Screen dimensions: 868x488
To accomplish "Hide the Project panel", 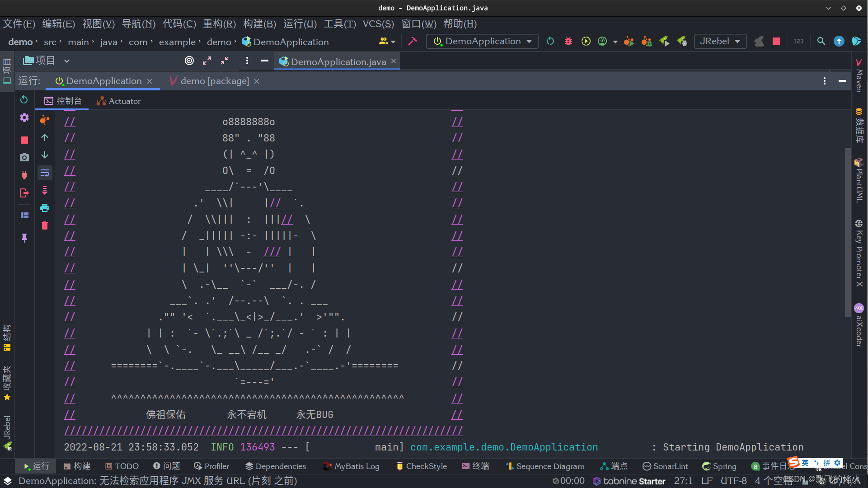I will click(265, 61).
